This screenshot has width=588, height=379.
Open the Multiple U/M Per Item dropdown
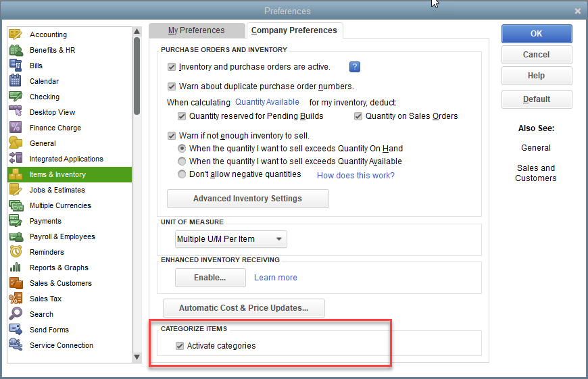[230, 239]
